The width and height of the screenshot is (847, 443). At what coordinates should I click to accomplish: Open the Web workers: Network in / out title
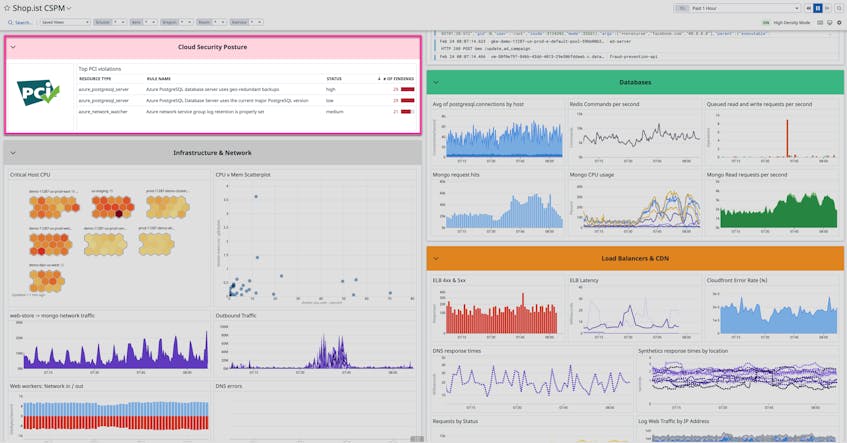point(46,386)
